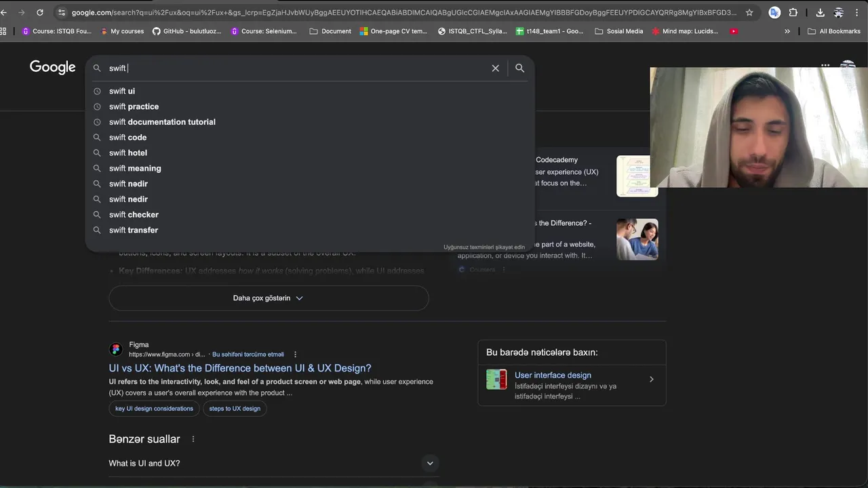Image resolution: width=868 pixels, height=488 pixels.
Task: Click 'Uyğunsuz təxminləri şikayət edin' link
Action: click(x=484, y=247)
